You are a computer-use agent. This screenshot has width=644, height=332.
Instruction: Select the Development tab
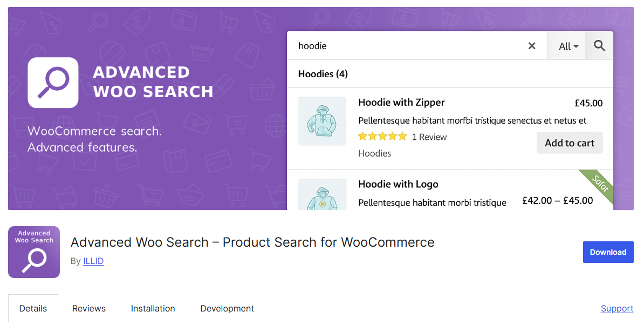pos(227,308)
